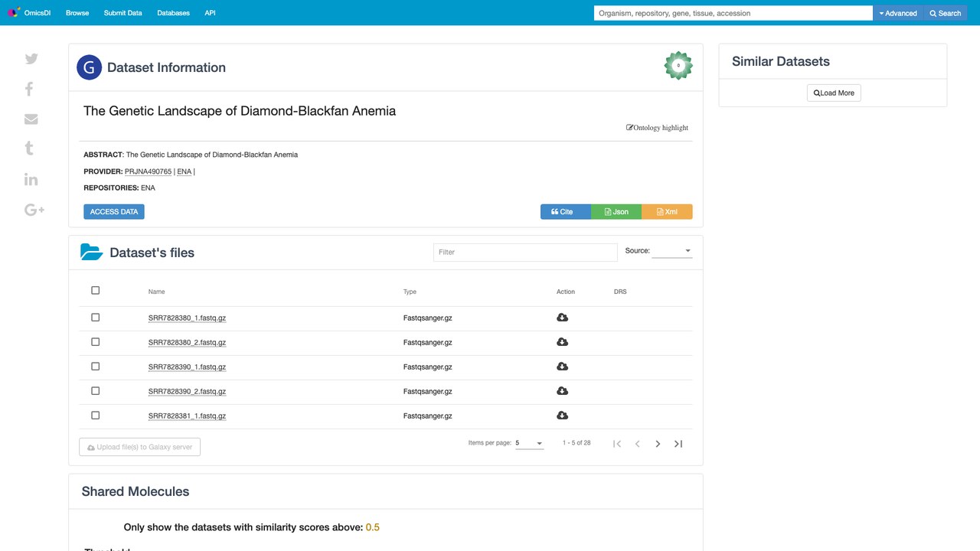Go to first page of files

(617, 444)
